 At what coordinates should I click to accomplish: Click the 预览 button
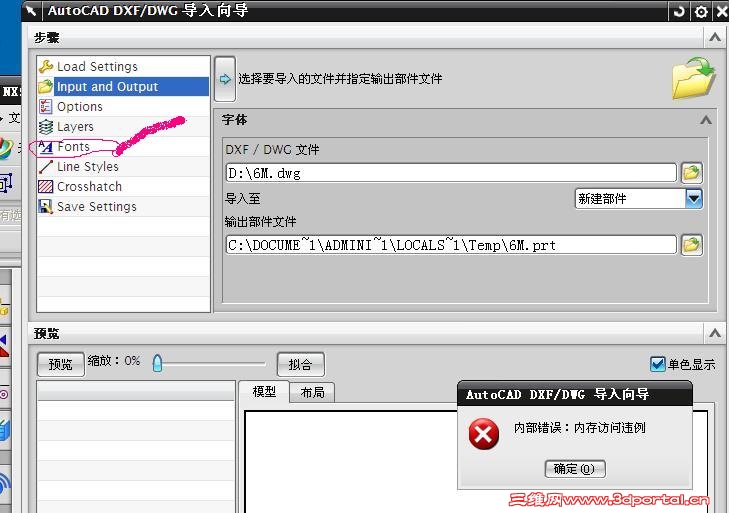point(60,364)
